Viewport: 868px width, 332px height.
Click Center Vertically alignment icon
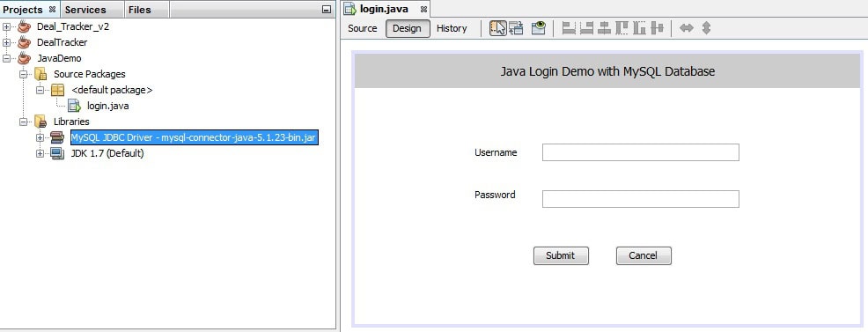[657, 28]
